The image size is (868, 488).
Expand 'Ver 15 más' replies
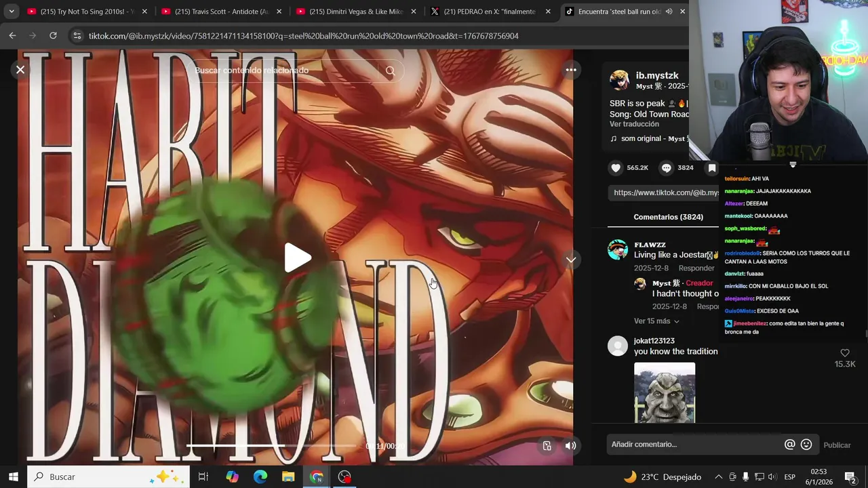click(x=656, y=321)
